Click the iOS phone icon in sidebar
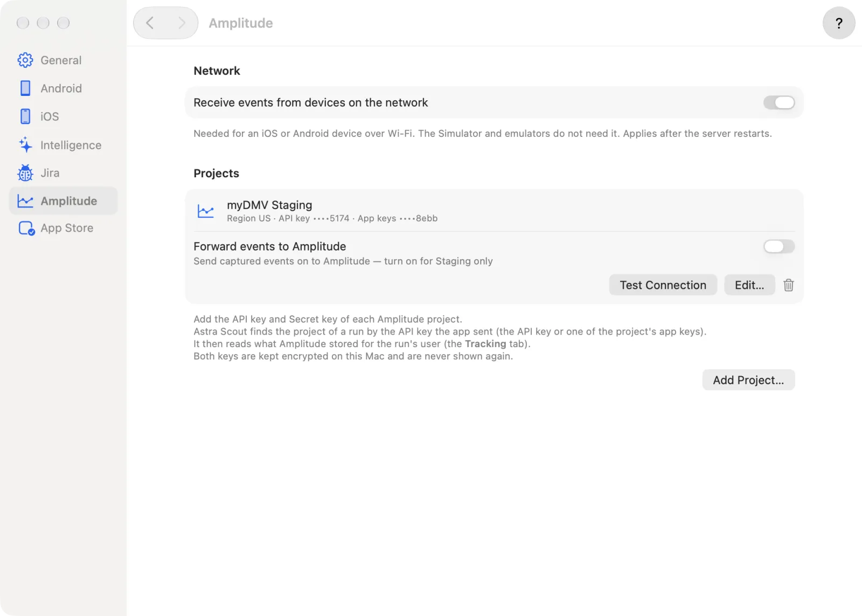Viewport: 862px width, 616px height. [x=25, y=116]
